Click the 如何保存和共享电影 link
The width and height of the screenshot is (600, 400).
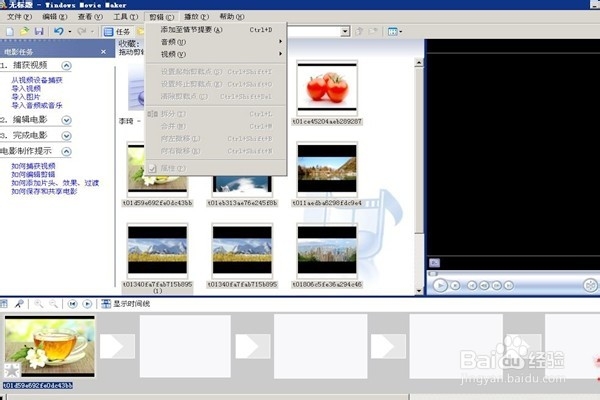click(x=44, y=191)
